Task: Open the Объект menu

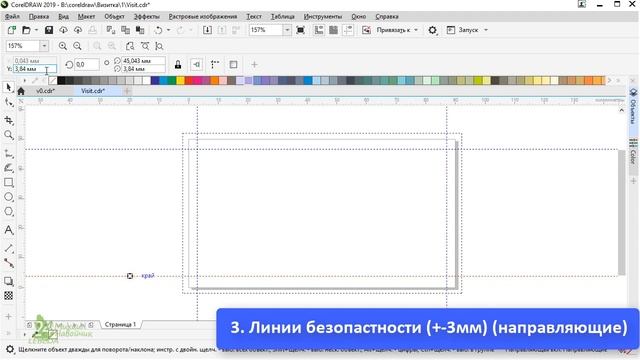Action: pos(114,16)
